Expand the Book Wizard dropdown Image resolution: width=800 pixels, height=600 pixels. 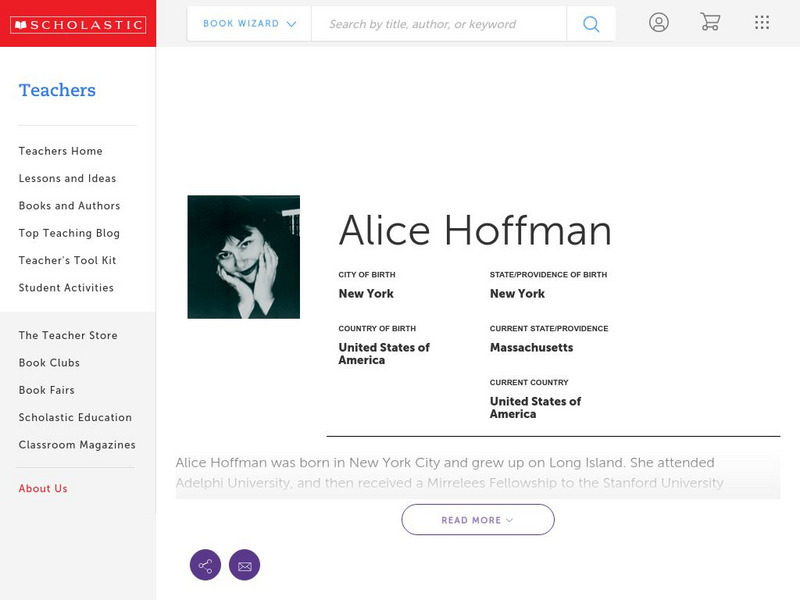click(x=249, y=24)
